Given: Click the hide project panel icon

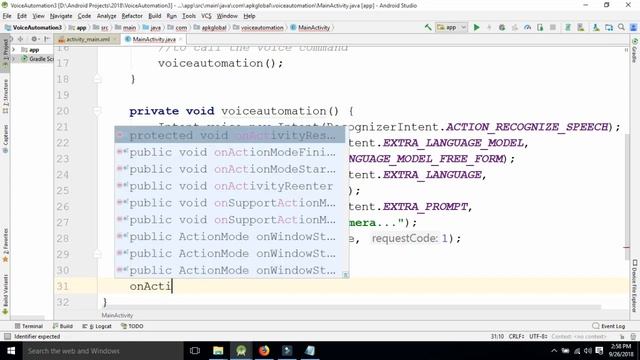Looking at the screenshot, I should (x=47, y=39).
